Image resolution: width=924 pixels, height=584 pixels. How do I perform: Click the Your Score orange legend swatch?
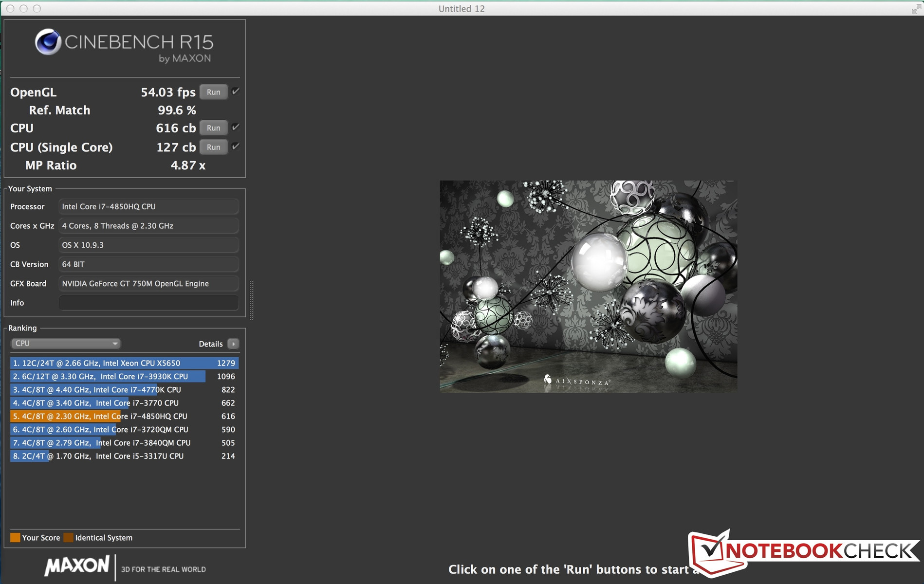[x=15, y=538]
